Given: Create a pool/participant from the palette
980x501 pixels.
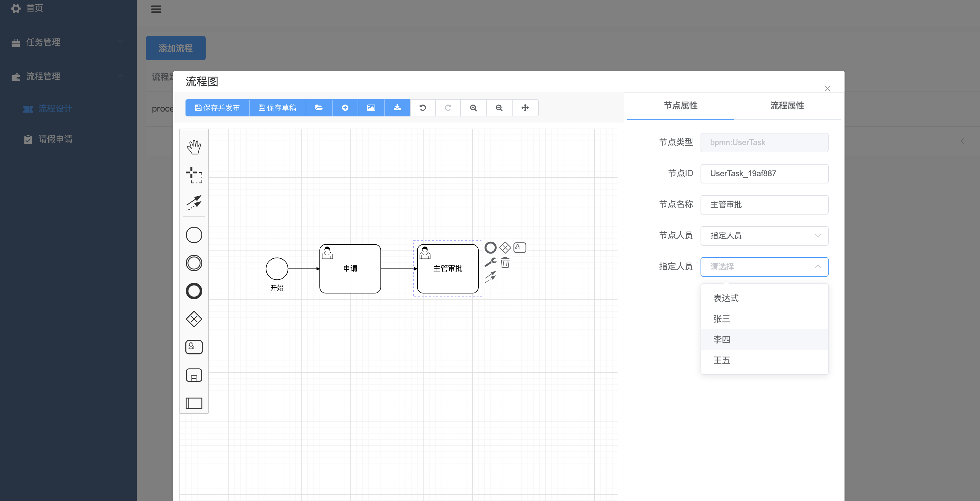Looking at the screenshot, I should tap(194, 403).
